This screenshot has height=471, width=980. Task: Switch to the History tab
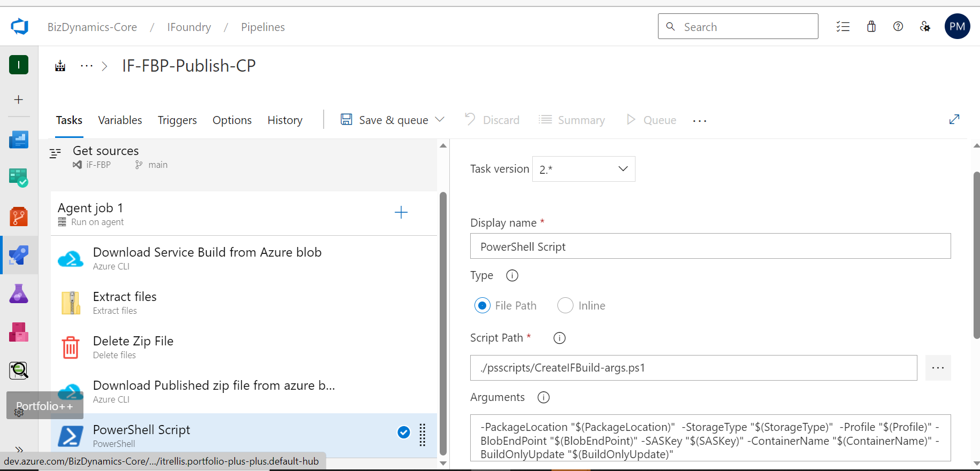tap(285, 120)
